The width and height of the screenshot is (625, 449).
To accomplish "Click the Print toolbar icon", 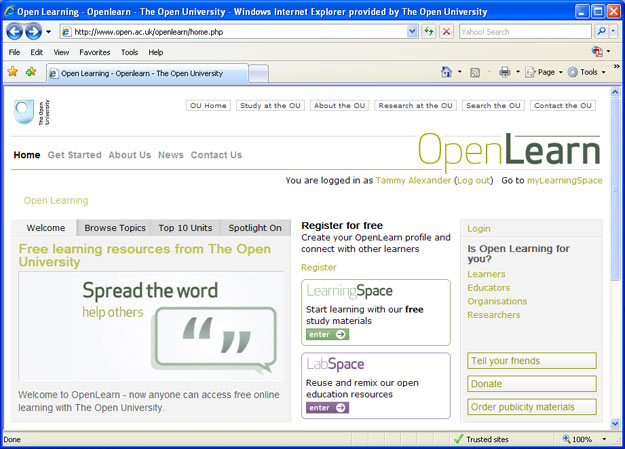I will coord(505,72).
